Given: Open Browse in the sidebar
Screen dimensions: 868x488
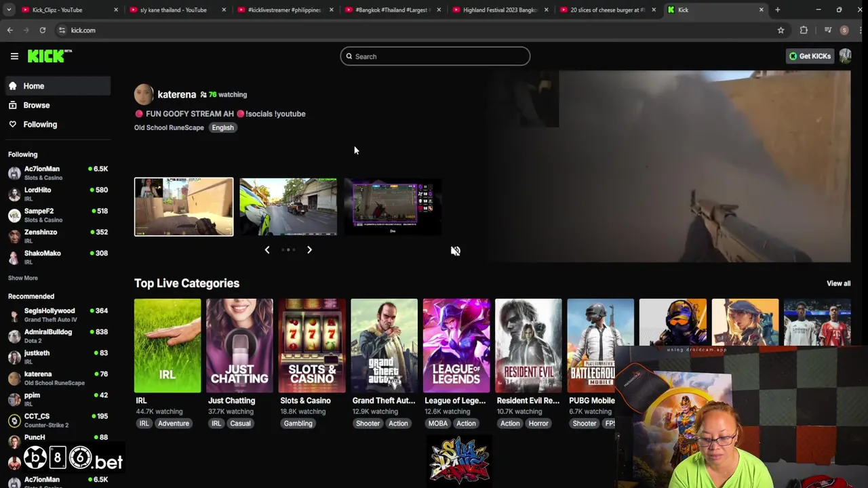Looking at the screenshot, I should (x=58, y=105).
